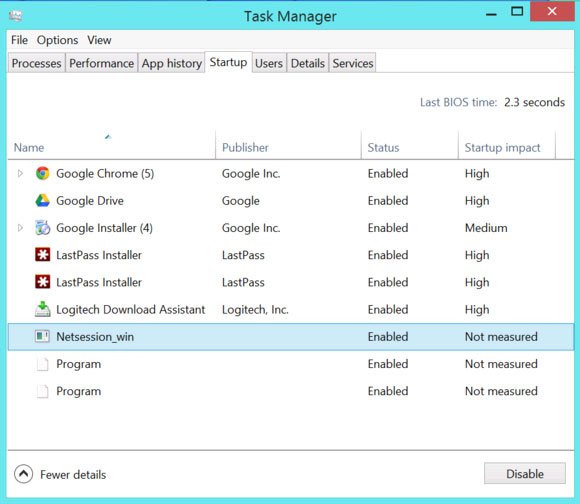This screenshot has height=504, width=580.
Task: Expand the Google Chrome (5) group
Action: click(20, 173)
